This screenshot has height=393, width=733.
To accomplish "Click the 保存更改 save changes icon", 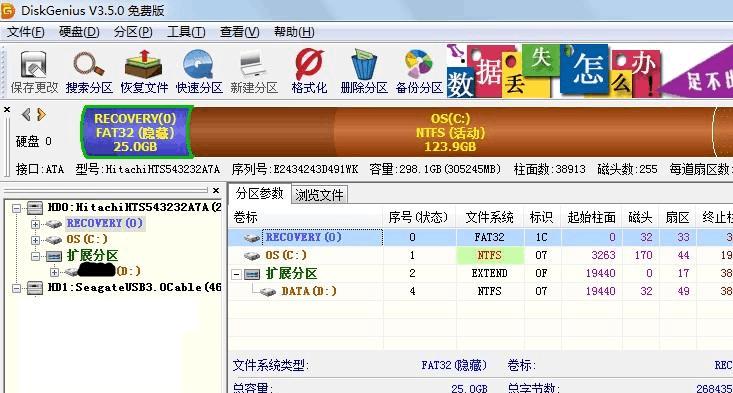I will click(x=34, y=72).
